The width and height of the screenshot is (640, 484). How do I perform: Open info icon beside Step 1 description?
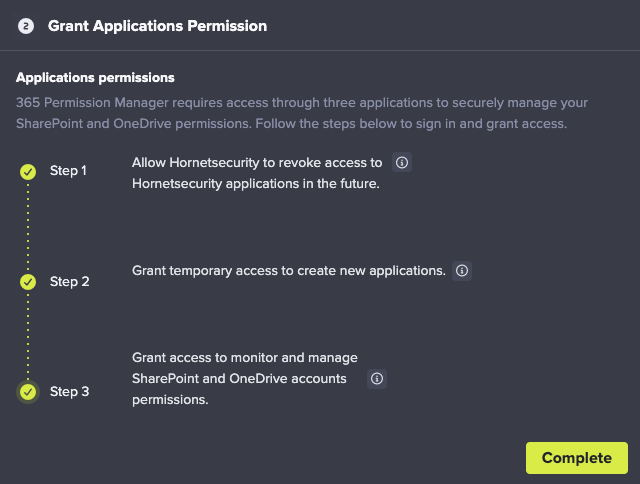pyautogui.click(x=402, y=162)
